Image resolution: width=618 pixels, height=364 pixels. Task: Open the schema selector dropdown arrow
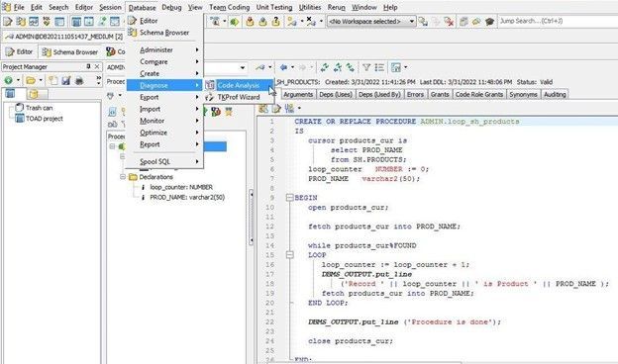[x=243, y=67]
